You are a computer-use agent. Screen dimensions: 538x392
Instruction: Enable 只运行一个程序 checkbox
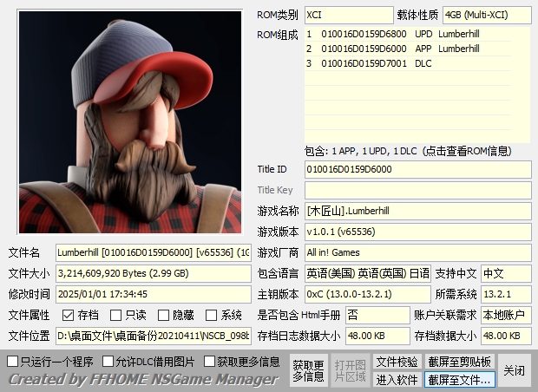coord(13,361)
